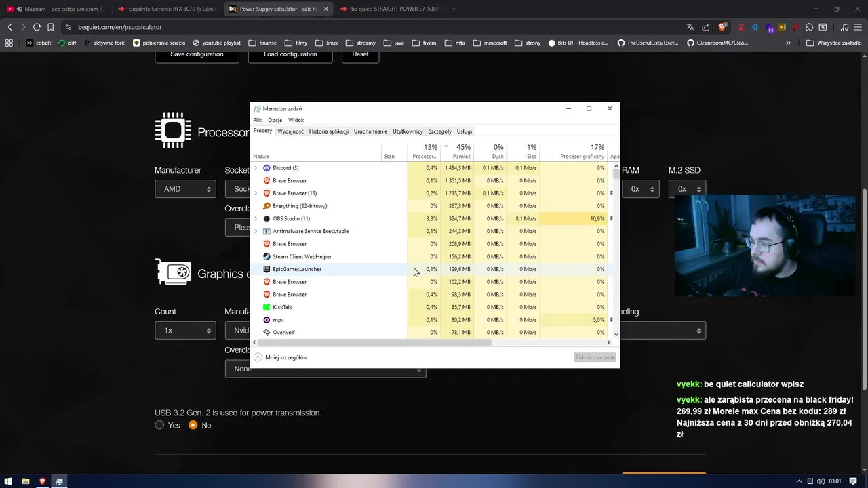Image resolution: width=868 pixels, height=488 pixels.
Task: Expand the Antimalware Service Executable group
Action: coord(256,231)
